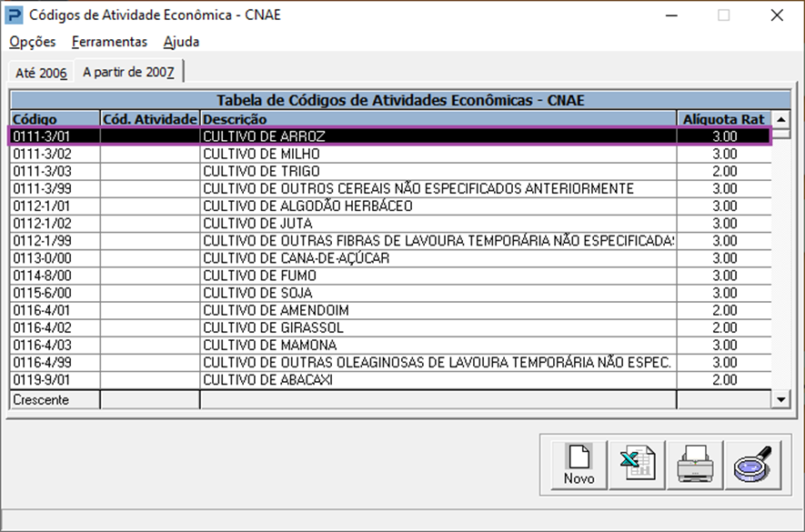This screenshot has height=532, width=805.
Task: Click code cell 0111-3/99
Action: point(55,188)
